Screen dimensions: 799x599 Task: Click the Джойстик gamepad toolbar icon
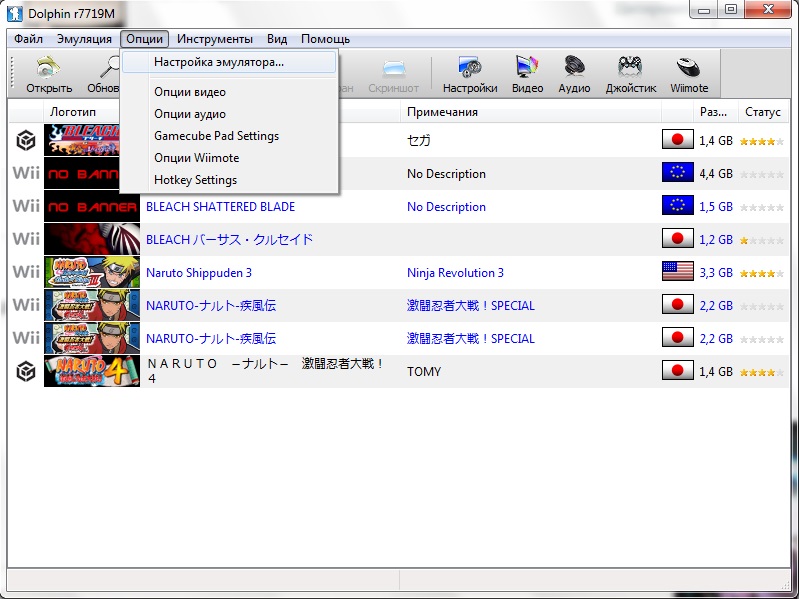point(631,74)
